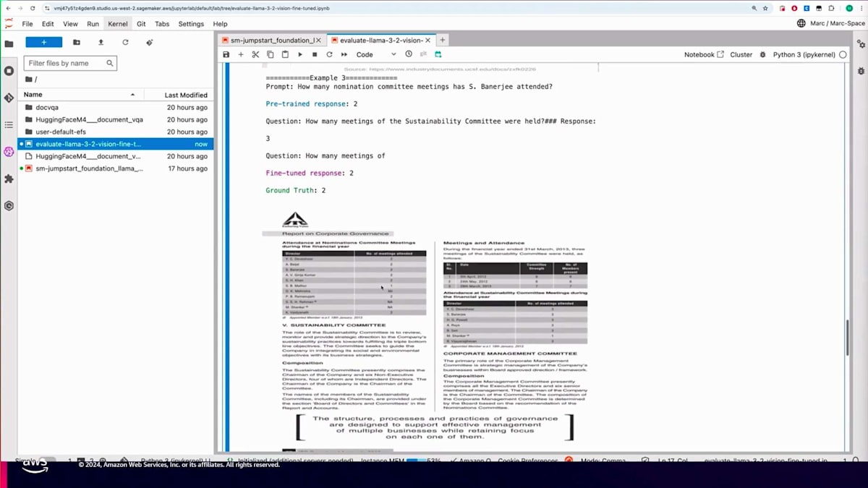Enable debugger via toolbar bug icon
The width and height of the screenshot is (868, 488).
[762, 54]
